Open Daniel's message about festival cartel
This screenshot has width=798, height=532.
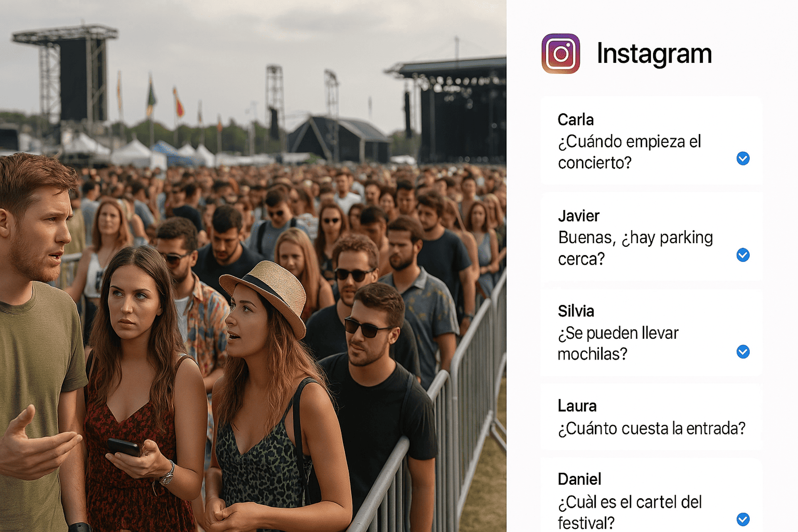(x=651, y=495)
